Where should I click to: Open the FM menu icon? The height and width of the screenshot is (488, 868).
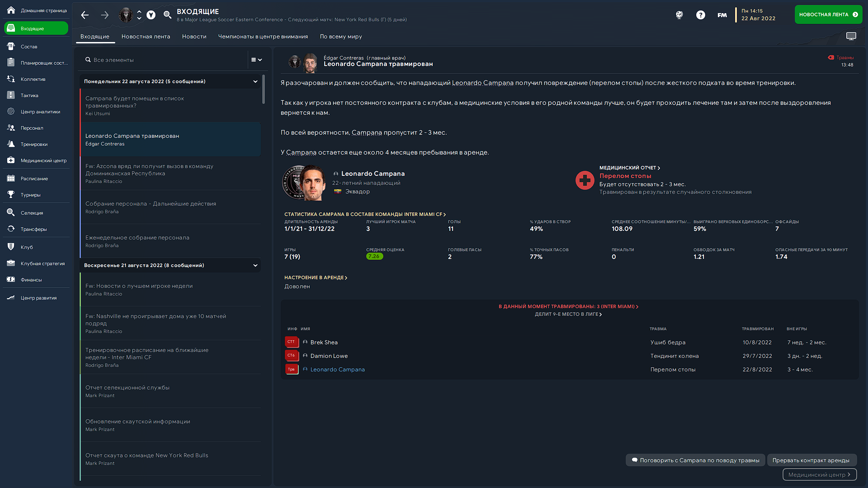click(x=722, y=15)
